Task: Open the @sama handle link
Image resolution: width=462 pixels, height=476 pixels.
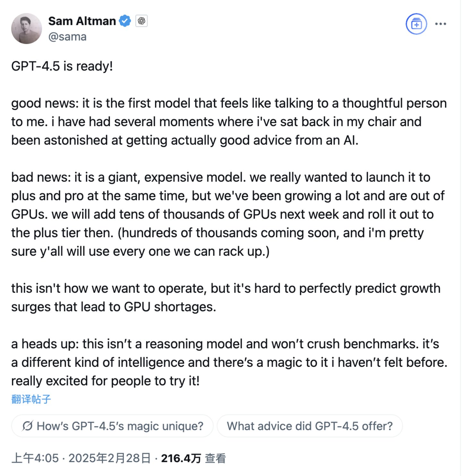Action: [x=67, y=37]
